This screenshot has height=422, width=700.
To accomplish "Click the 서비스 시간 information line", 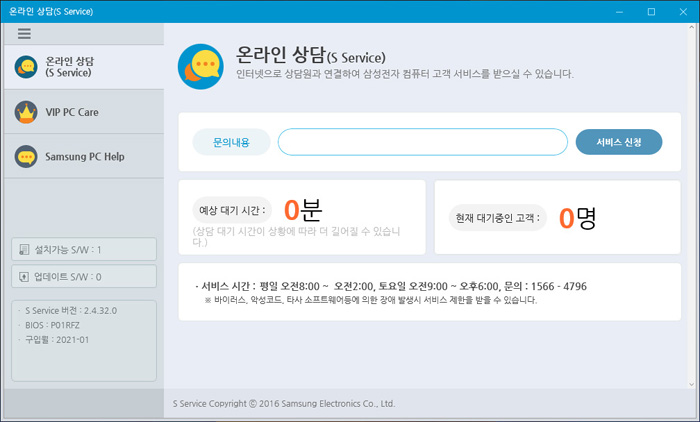I will (x=391, y=286).
